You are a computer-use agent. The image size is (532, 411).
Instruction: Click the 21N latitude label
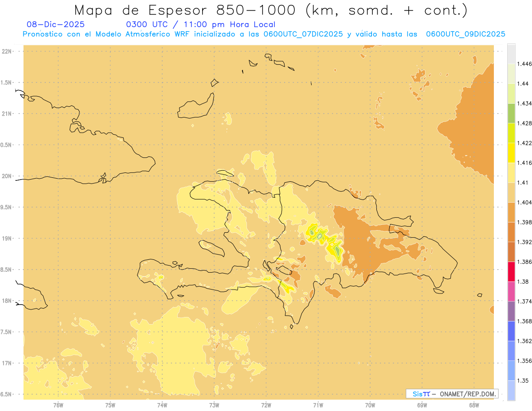click(6, 114)
